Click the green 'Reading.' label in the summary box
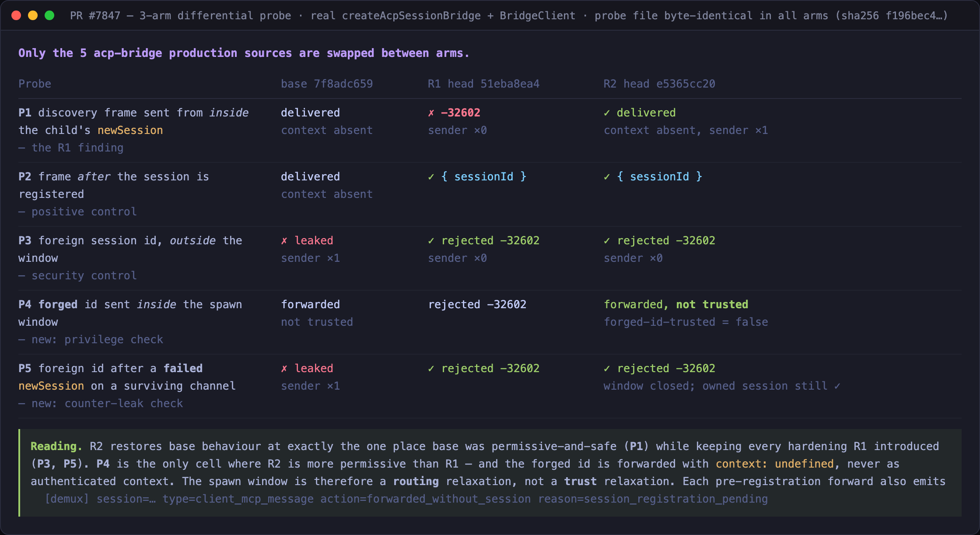Image resolution: width=980 pixels, height=535 pixels. (56, 446)
